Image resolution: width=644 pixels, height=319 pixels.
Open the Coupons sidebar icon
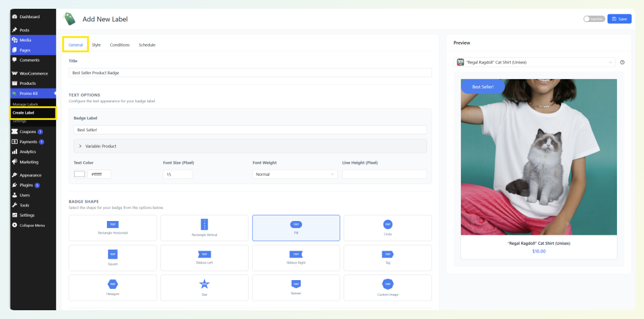pos(15,132)
